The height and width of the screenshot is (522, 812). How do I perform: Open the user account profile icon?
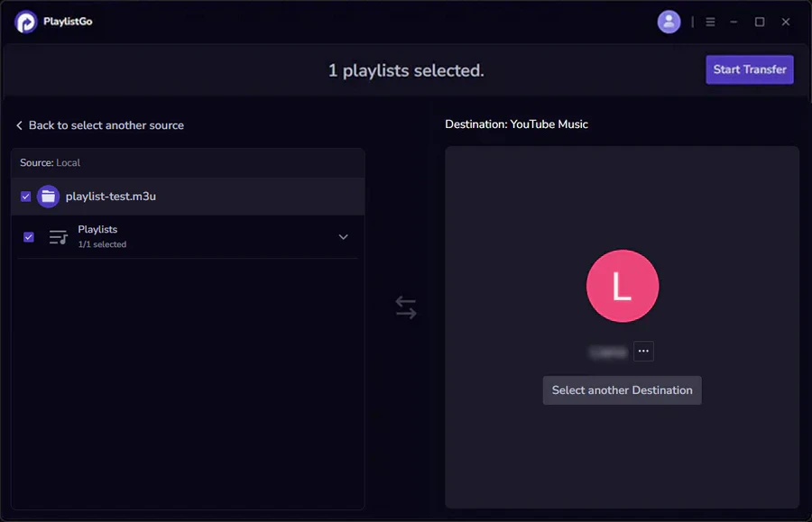pos(669,22)
